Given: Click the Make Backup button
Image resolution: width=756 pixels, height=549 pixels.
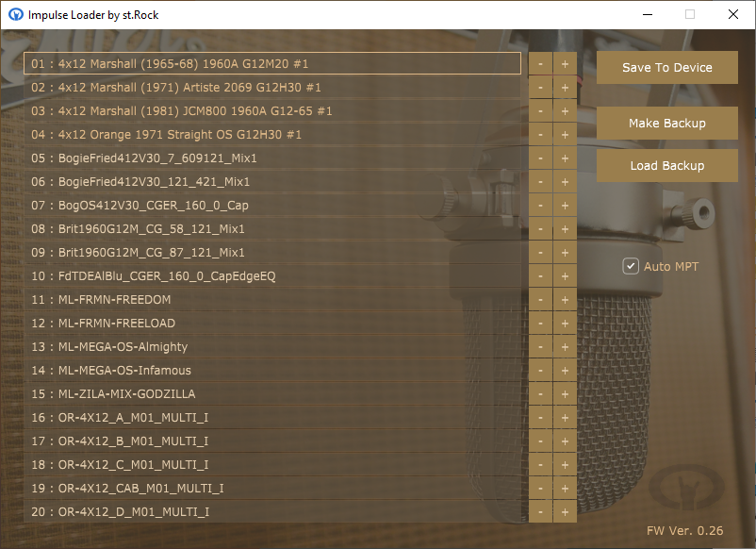Looking at the screenshot, I should click(x=666, y=123).
